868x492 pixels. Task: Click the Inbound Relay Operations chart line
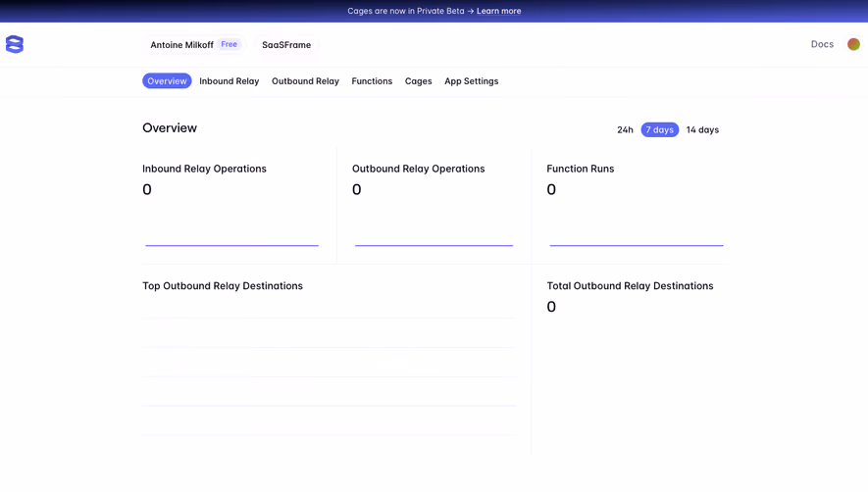[x=231, y=245]
